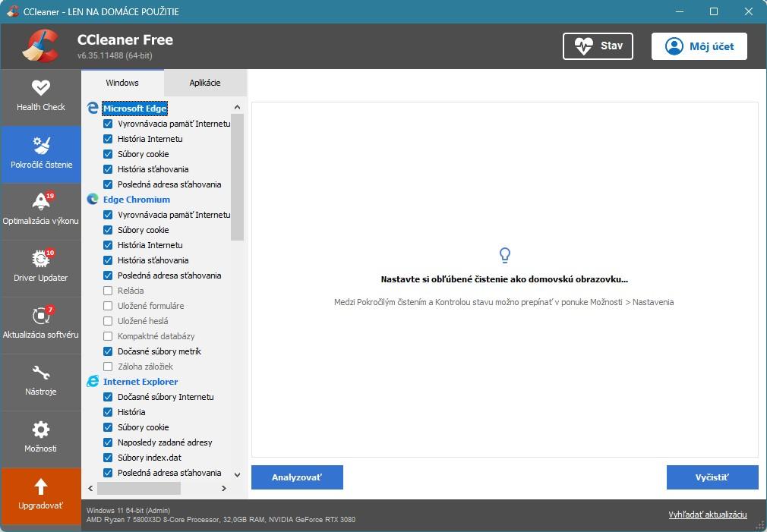
Task: Uncheck Microsoft Edge Vyrovnávacia pamäť Internetu
Action: (x=108, y=124)
